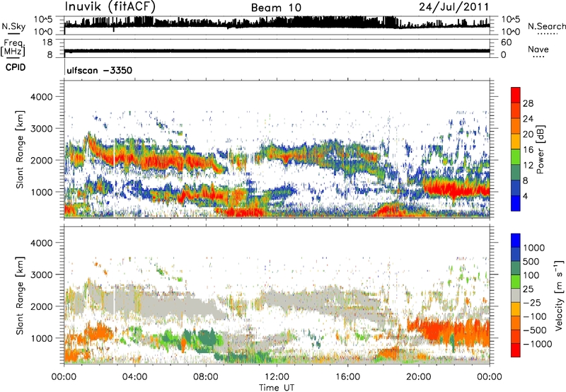The image size is (566, 392).
Task: Select the "ulfscan -3350" program text
Action: [x=100, y=70]
